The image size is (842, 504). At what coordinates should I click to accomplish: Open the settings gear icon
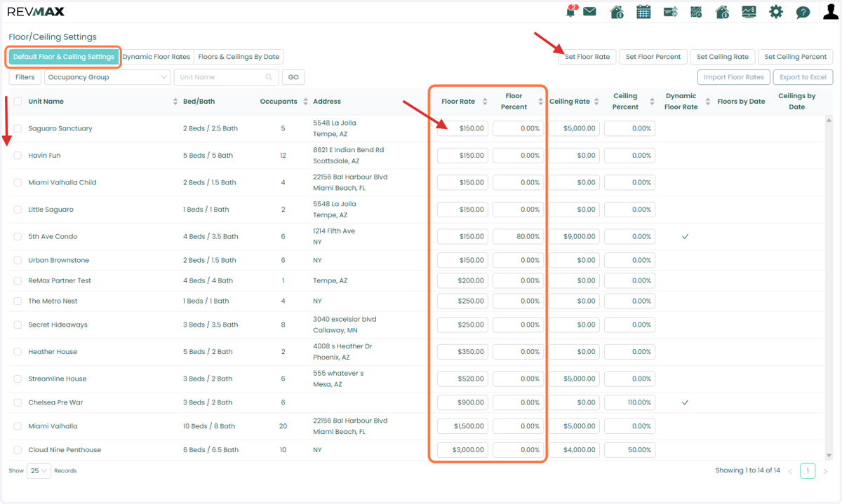pos(776,12)
